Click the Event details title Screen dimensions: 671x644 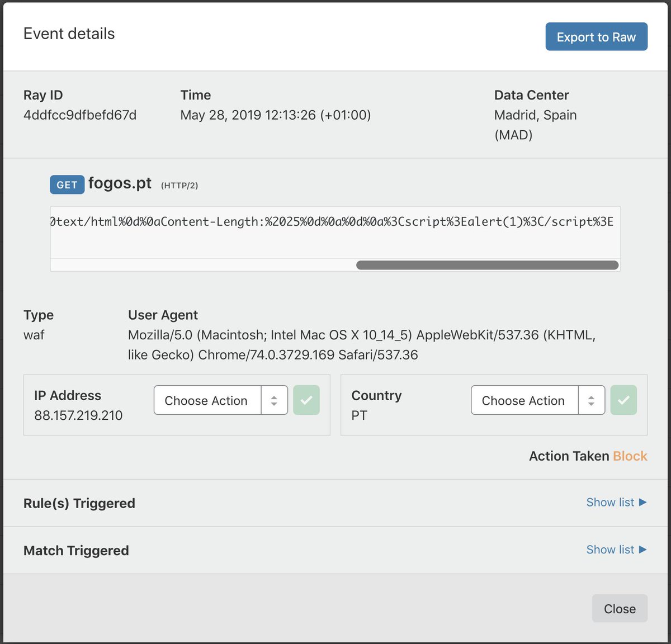(x=69, y=34)
